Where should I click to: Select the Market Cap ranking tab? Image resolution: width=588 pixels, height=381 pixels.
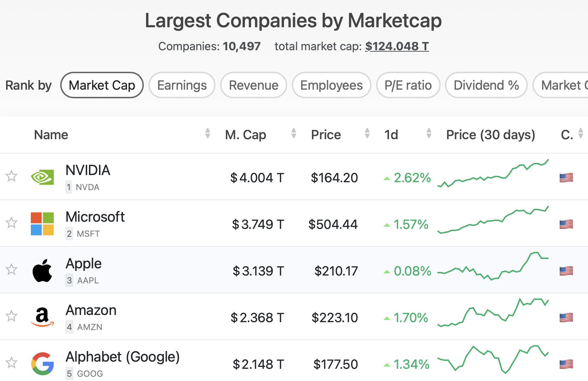(x=102, y=85)
